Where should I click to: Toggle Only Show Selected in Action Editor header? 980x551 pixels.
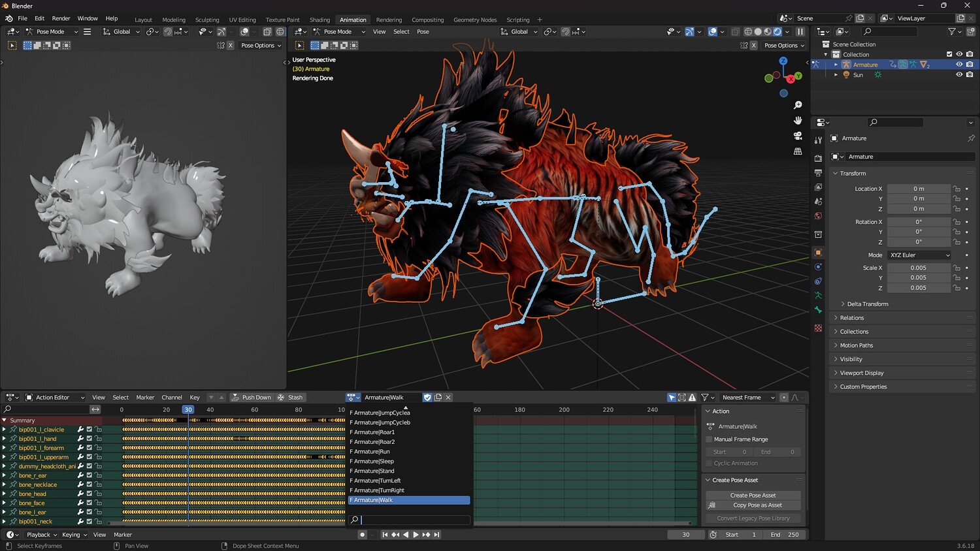pyautogui.click(x=672, y=397)
